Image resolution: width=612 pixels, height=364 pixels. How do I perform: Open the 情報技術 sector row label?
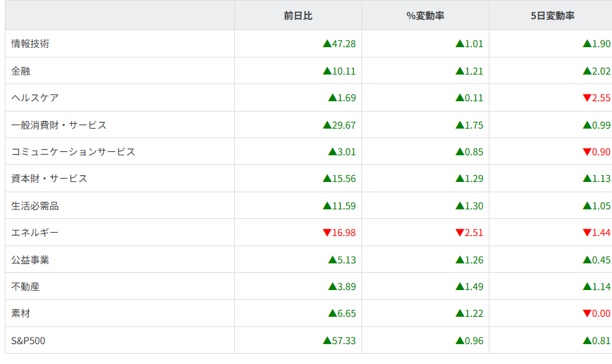pyautogui.click(x=30, y=44)
